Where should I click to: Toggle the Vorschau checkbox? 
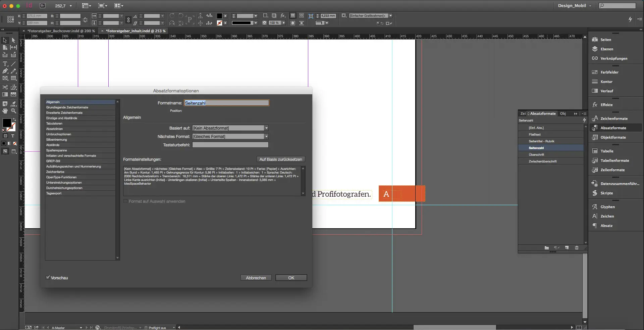(x=48, y=278)
